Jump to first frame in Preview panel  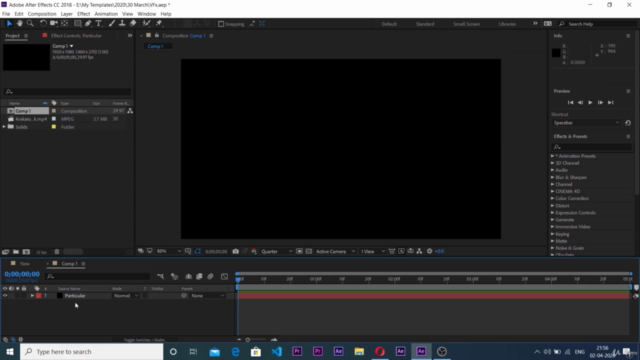571,103
